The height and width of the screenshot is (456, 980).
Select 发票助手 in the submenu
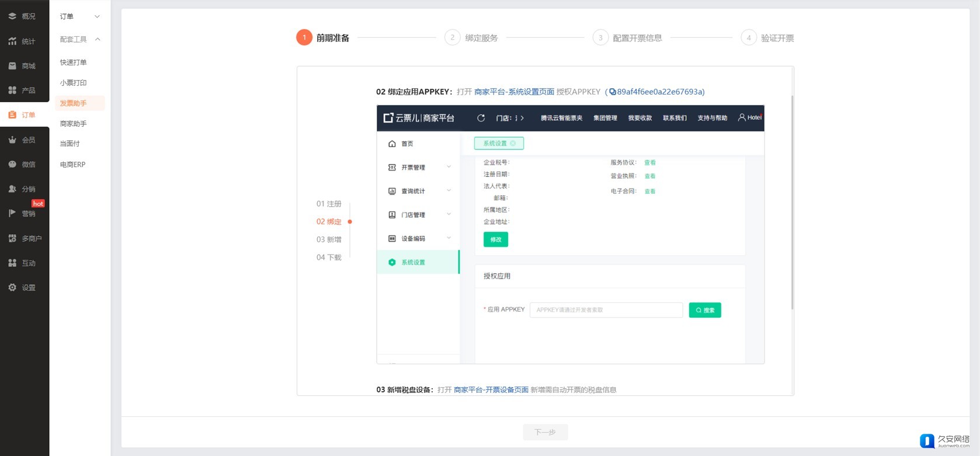tap(74, 103)
